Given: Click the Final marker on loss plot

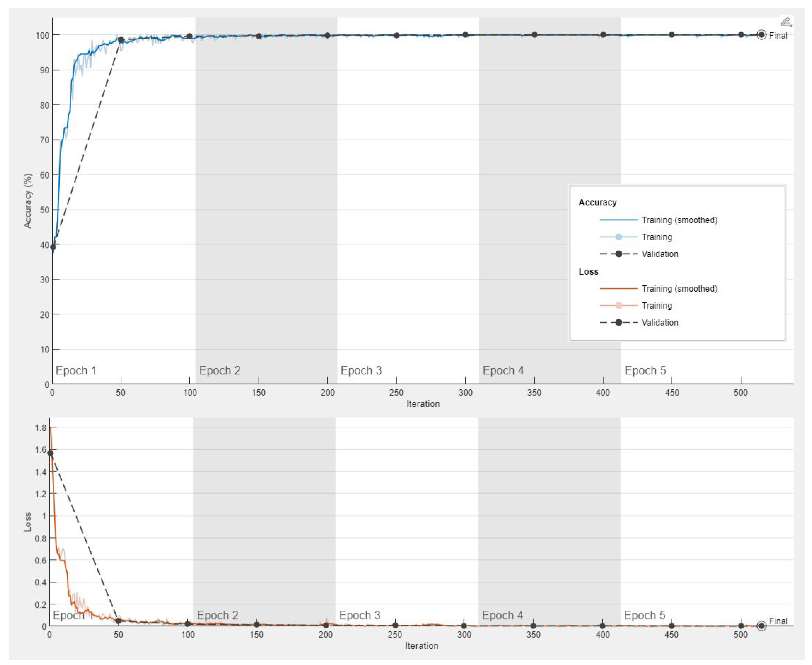Looking at the screenshot, I should (x=761, y=626).
